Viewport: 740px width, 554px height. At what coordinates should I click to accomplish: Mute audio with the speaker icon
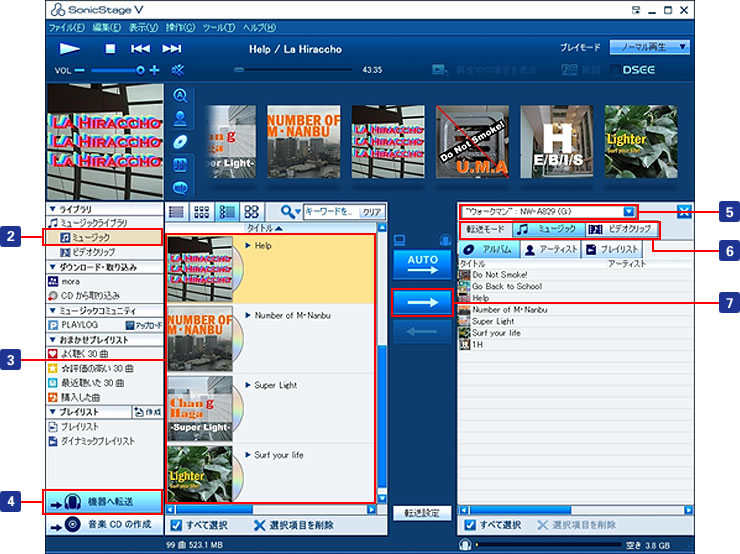coord(178,70)
